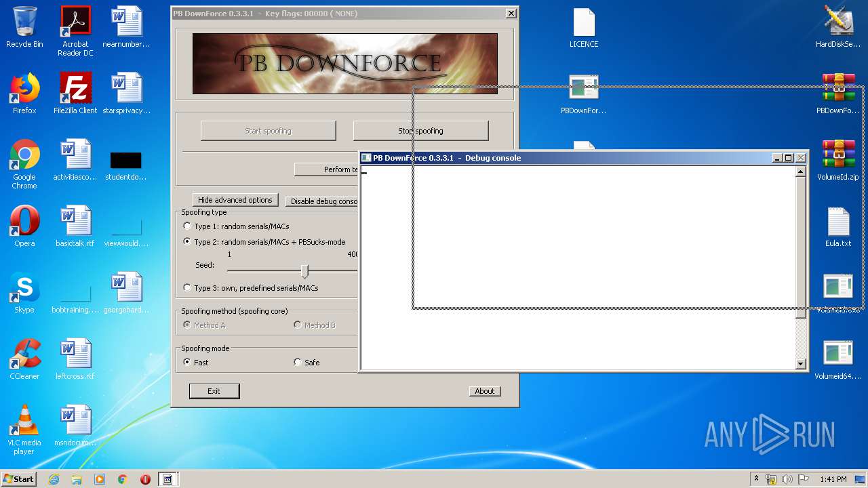Open basictalk.rtf document icon
Viewport: 868px width, 488px height.
75,226
